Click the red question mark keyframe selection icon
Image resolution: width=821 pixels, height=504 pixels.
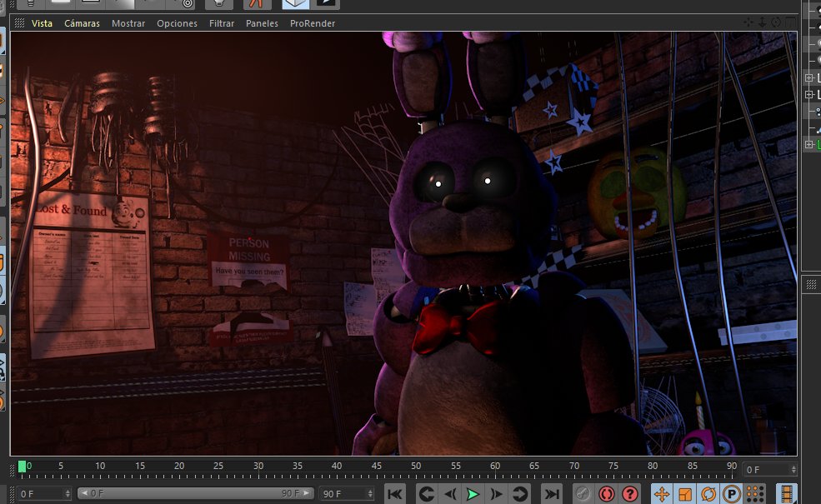point(630,493)
